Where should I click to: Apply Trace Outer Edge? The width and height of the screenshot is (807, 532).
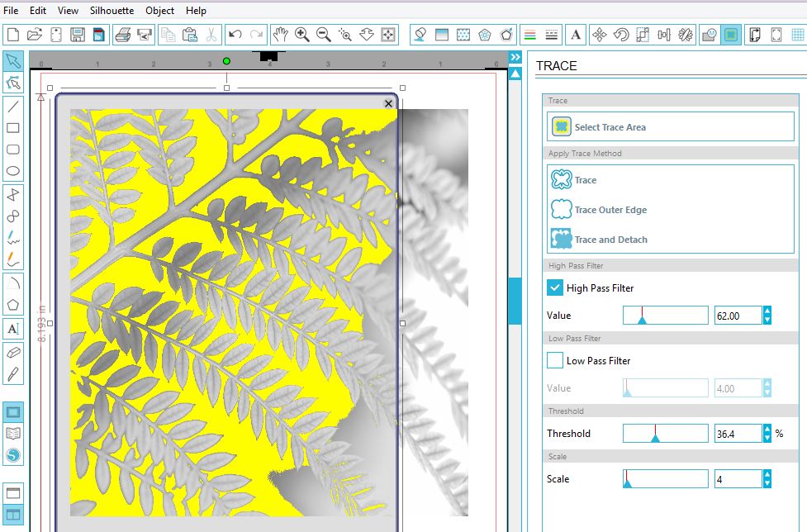(x=599, y=209)
